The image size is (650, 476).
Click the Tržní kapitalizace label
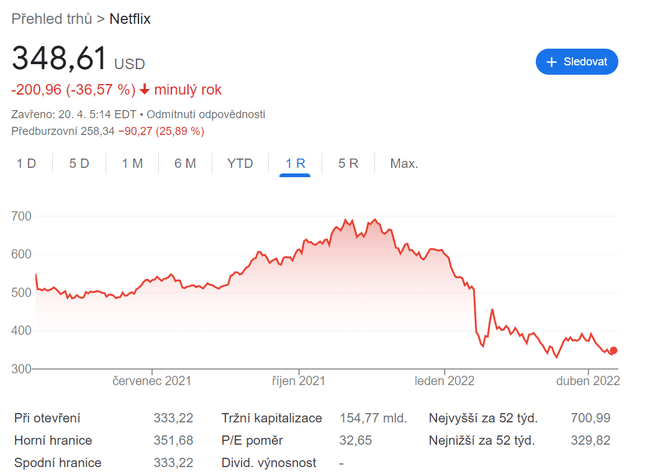[270, 418]
